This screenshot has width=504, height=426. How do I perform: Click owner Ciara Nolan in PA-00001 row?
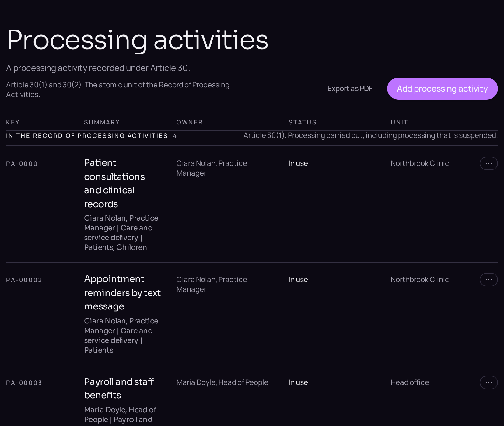pyautogui.click(x=212, y=168)
